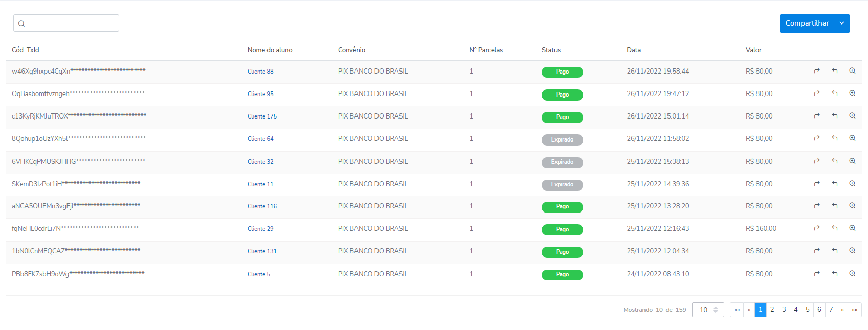This screenshot has width=868, height=330.
Task: Go to next page with single chevron
Action: click(x=842, y=310)
